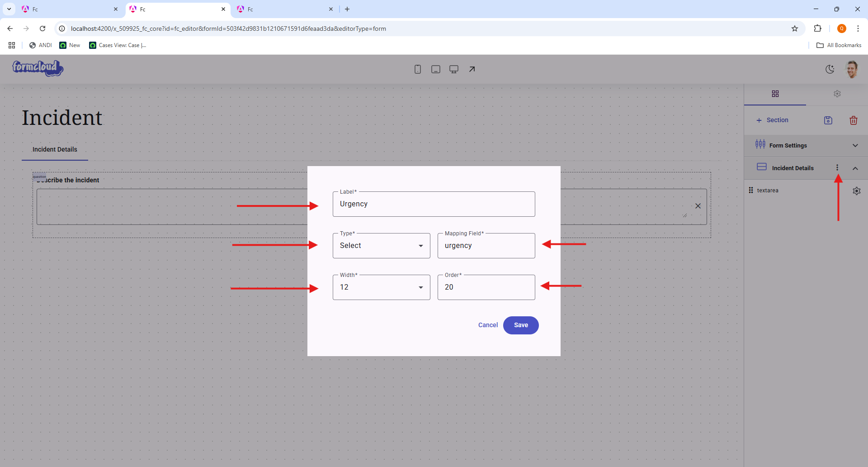Add a new Section
Image resolution: width=868 pixels, height=467 pixels.
point(772,120)
